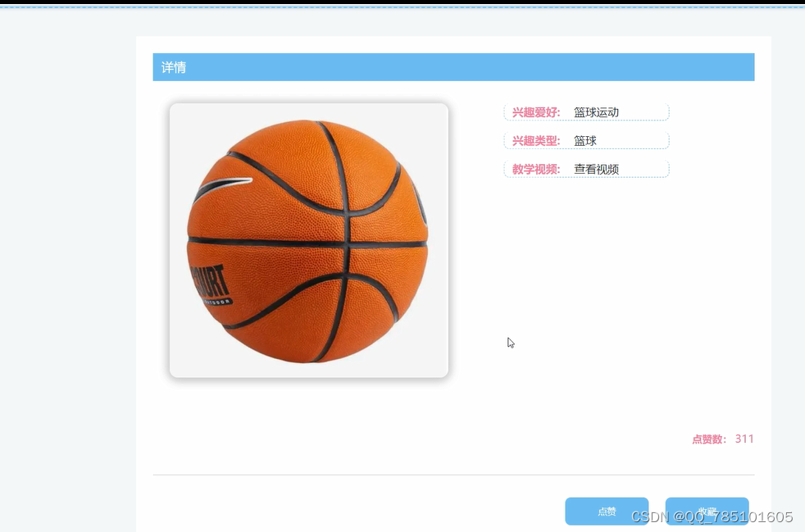Select the 篮球 interest type value

coord(584,141)
